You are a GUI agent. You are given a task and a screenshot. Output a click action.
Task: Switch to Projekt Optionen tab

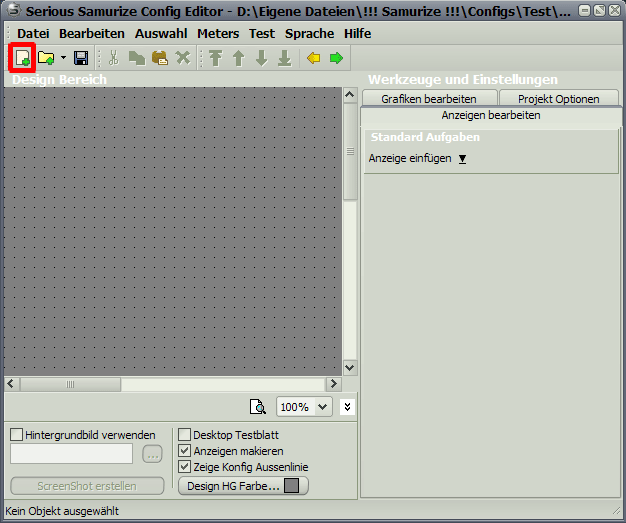[x=559, y=99]
